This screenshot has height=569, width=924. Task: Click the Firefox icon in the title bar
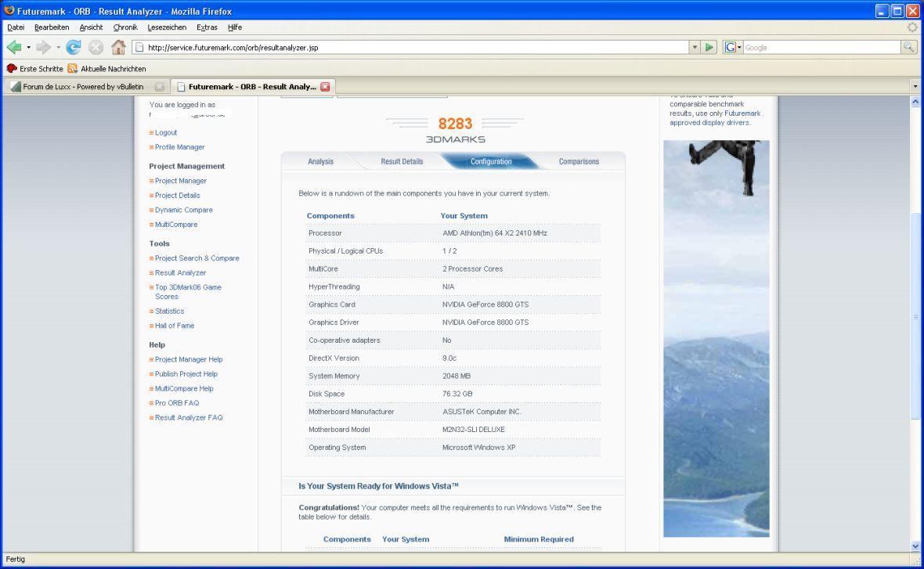(x=9, y=11)
